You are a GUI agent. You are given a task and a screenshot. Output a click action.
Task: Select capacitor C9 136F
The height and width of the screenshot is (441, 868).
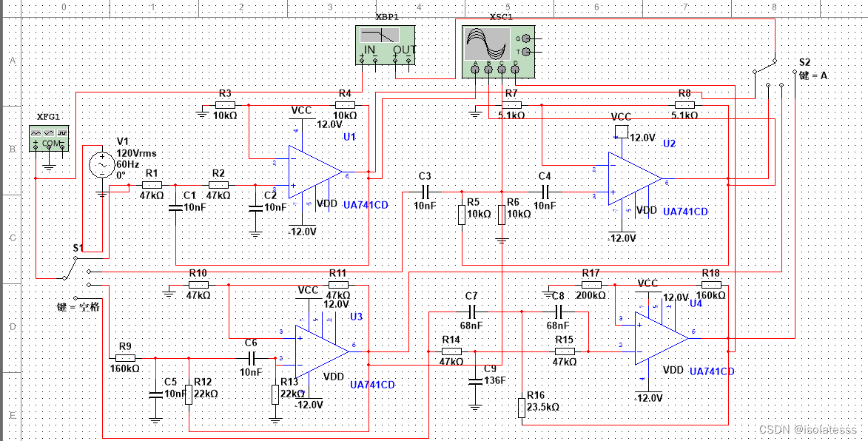tap(477, 380)
